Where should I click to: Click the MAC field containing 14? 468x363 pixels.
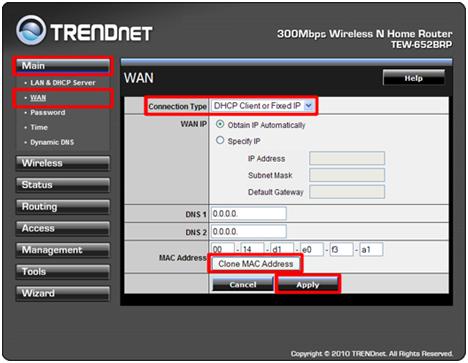252,249
